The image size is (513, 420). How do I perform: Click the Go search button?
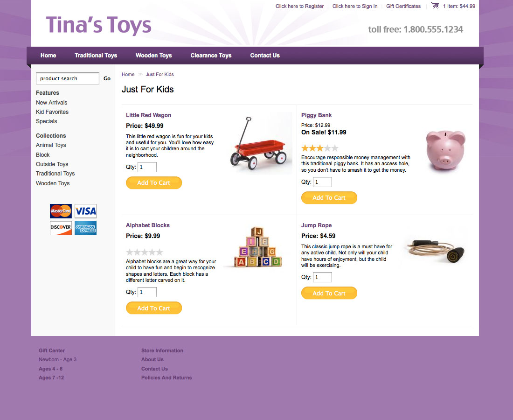107,78
